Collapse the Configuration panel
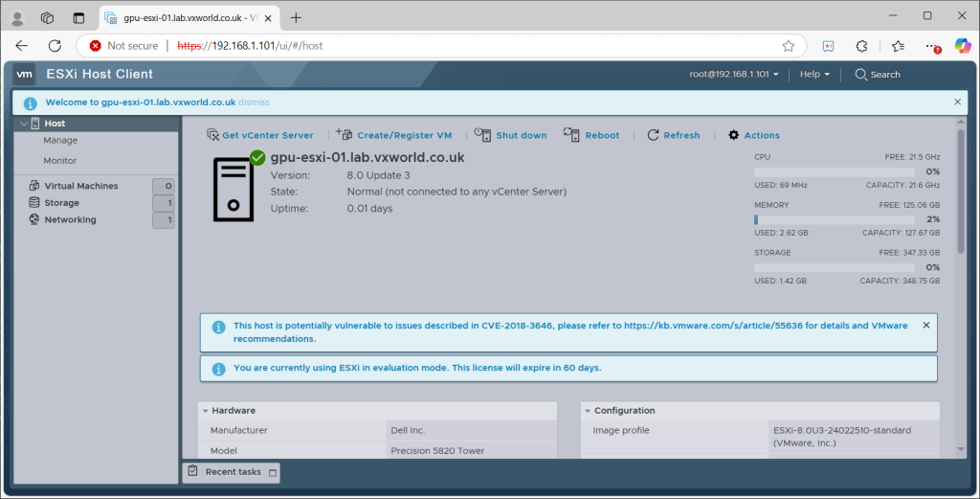Viewport: 980px width, 499px height. point(588,411)
